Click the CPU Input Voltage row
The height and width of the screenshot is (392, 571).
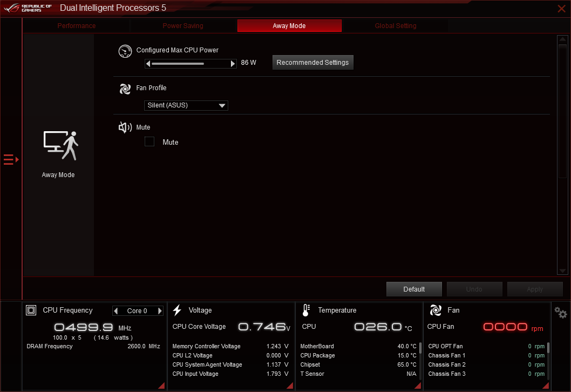(x=230, y=374)
